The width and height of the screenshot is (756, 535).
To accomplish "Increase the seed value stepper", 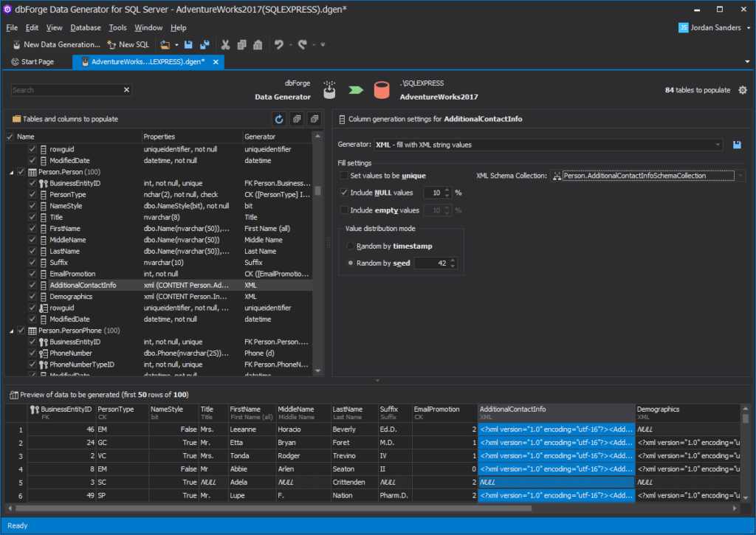I will coord(453,260).
